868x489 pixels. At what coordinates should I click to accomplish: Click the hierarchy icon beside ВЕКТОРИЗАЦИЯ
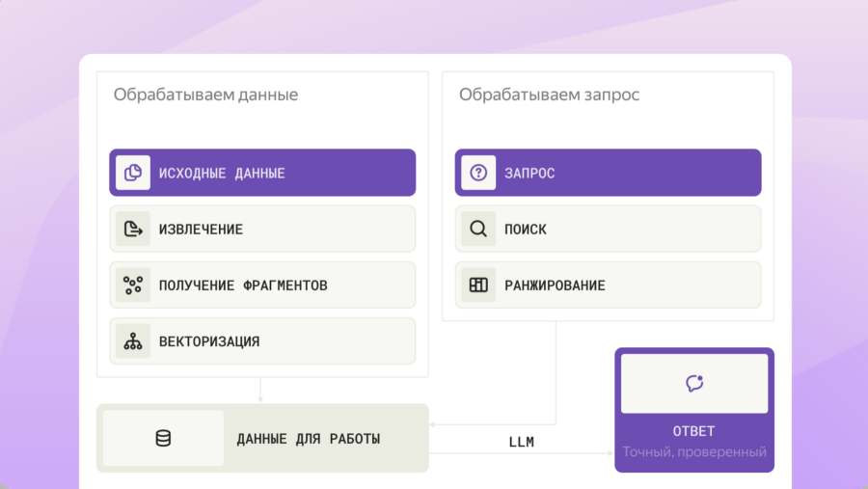133,341
